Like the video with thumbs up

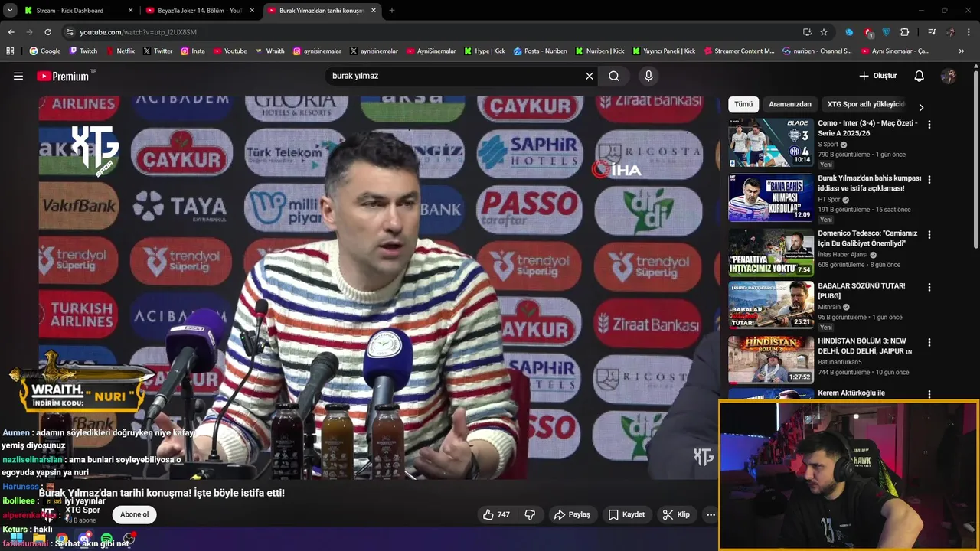[496, 514]
